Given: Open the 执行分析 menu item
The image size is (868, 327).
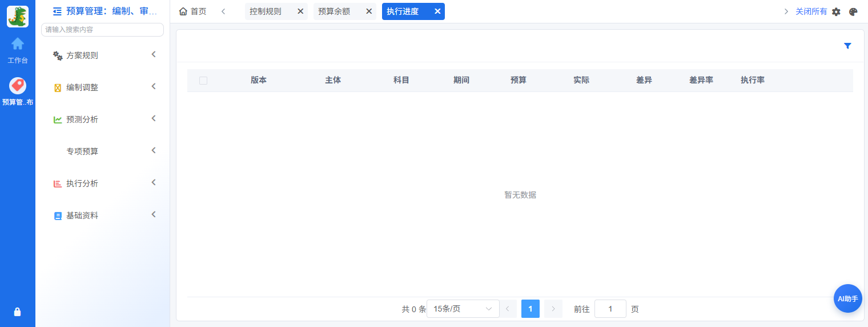Looking at the screenshot, I should pyautogui.click(x=82, y=184).
